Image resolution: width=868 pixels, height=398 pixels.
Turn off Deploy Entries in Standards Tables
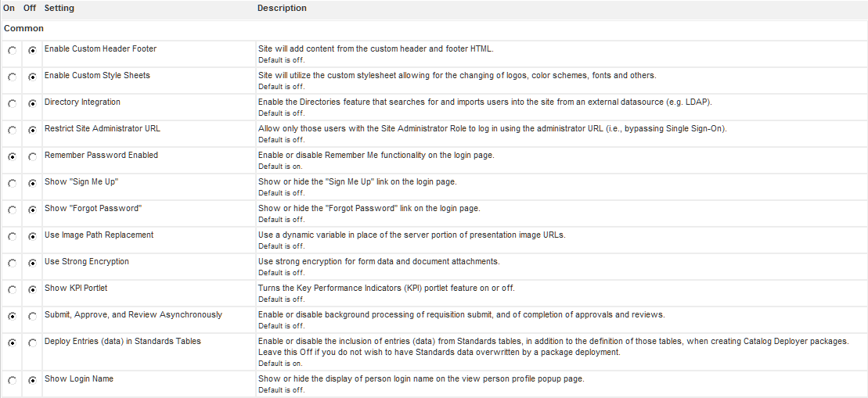pos(32,343)
